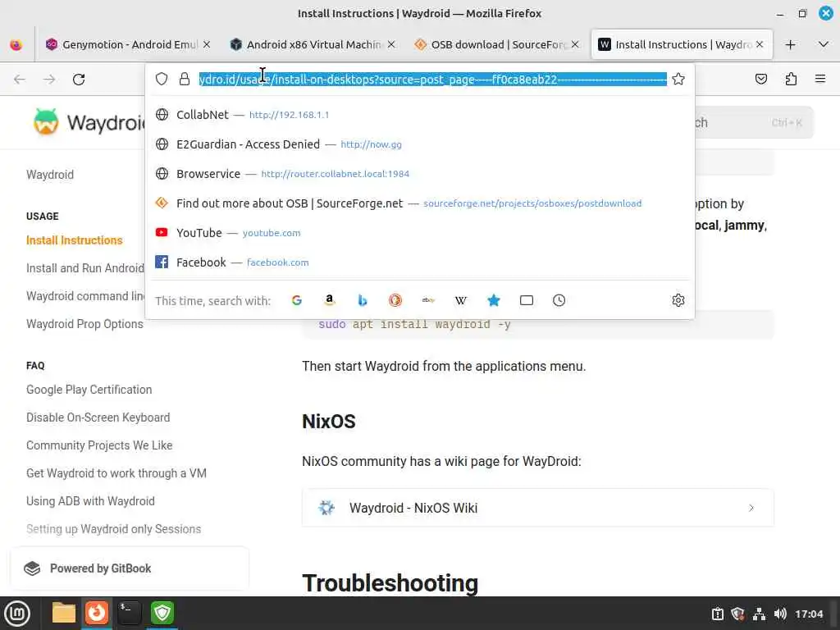Open Firefox application menu
840x630 pixels.
click(820, 80)
